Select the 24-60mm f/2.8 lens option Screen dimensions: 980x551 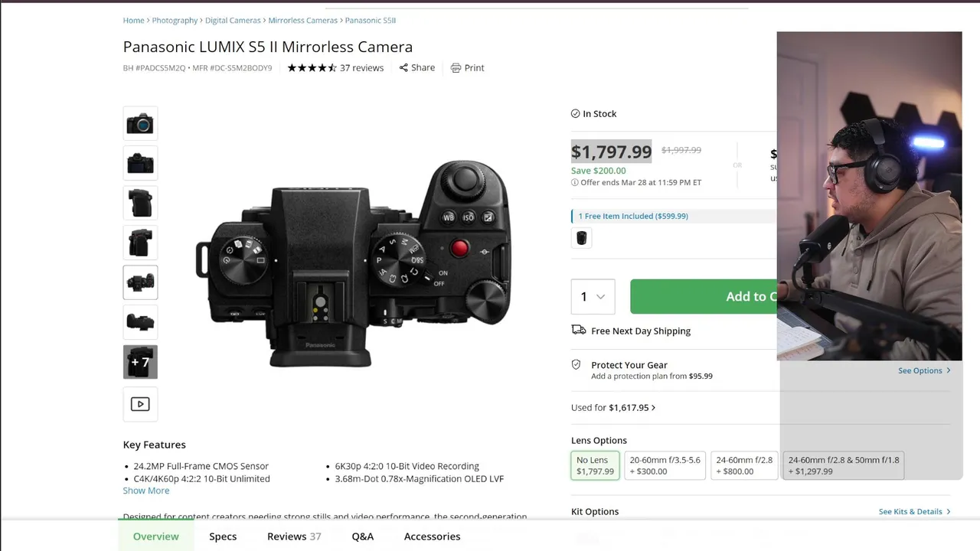click(x=743, y=465)
